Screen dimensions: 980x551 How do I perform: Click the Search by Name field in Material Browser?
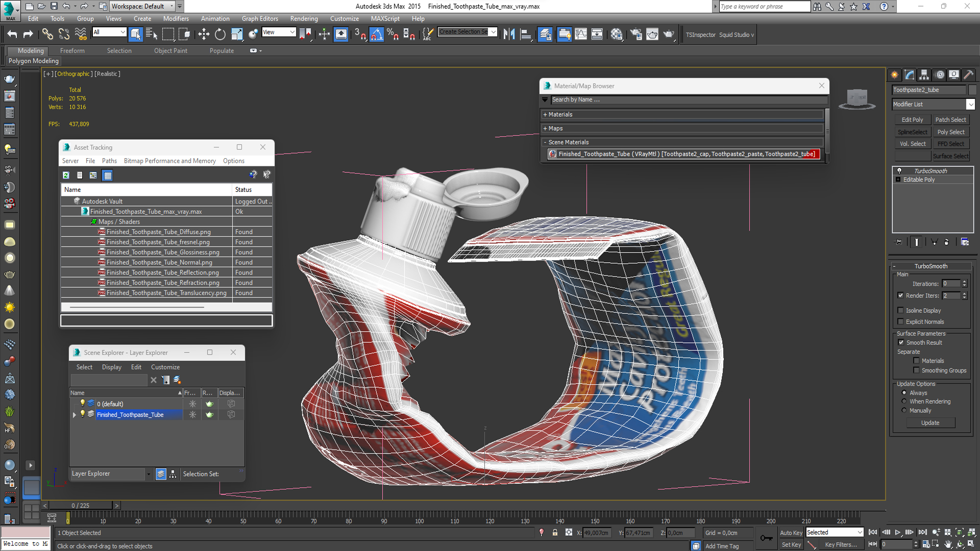688,99
